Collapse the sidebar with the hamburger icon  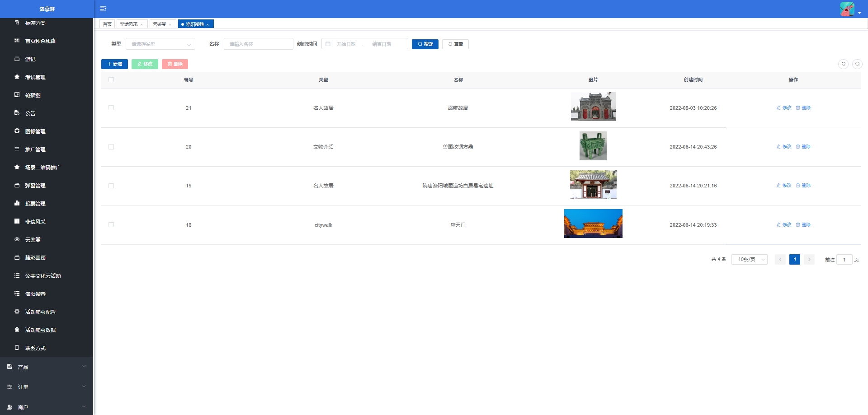[x=103, y=9]
